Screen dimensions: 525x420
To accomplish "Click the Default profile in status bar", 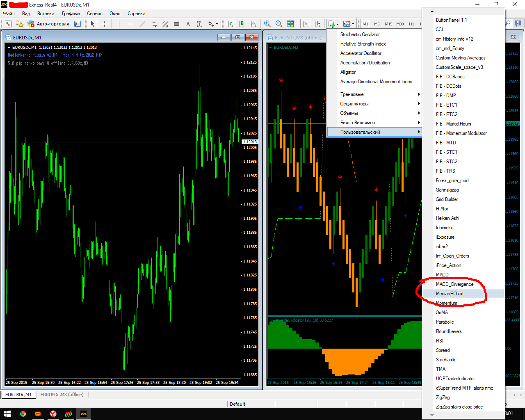I will tap(237, 404).
